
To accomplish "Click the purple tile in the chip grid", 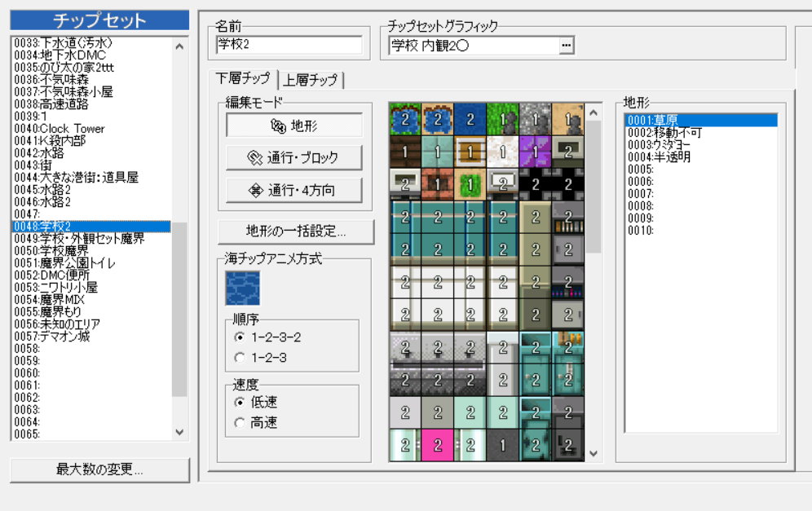I will (536, 152).
